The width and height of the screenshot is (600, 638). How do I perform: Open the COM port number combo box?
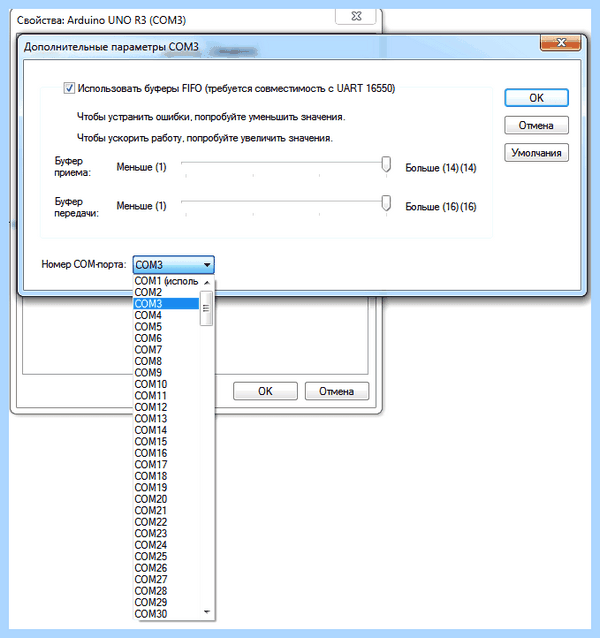173,265
